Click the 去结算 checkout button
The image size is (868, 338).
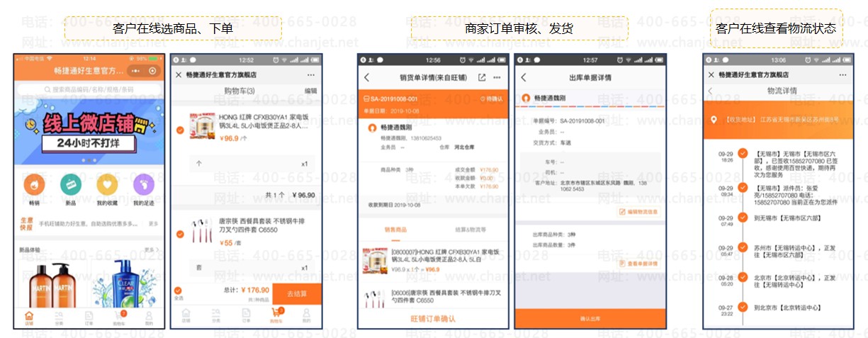pos(297,293)
